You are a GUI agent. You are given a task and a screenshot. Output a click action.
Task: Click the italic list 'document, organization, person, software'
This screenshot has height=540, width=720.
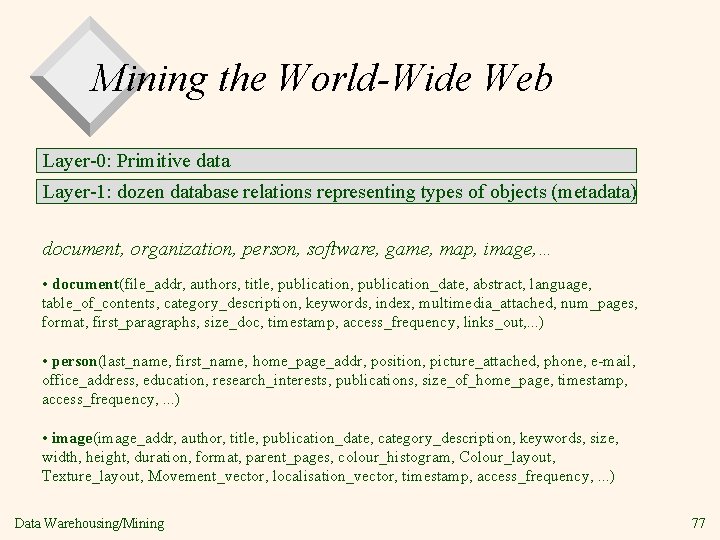[296, 249]
